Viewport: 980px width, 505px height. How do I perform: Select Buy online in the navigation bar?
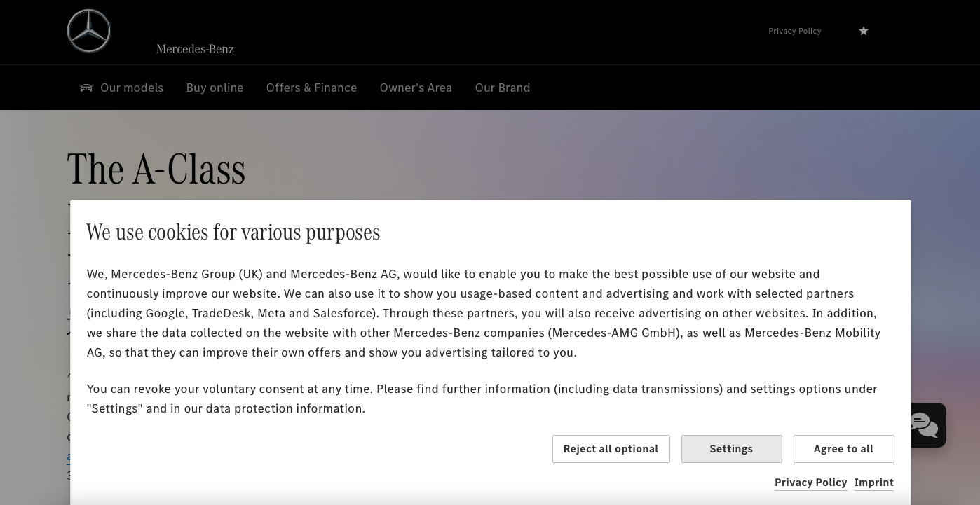pos(215,88)
